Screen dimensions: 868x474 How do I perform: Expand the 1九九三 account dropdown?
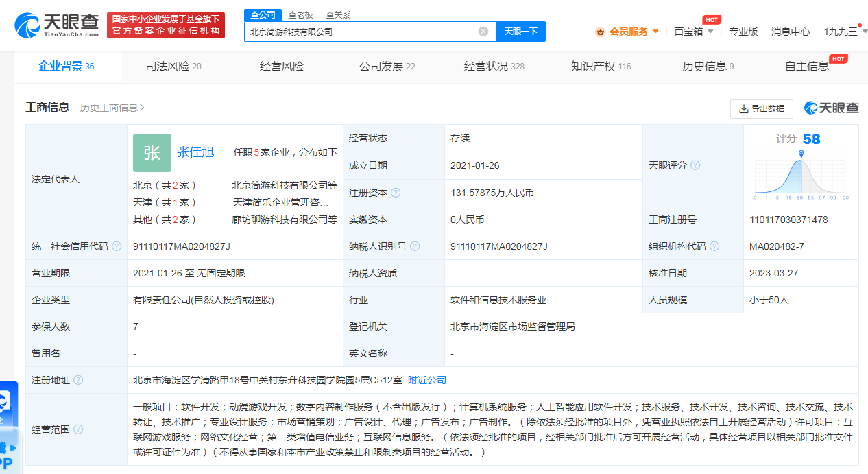(845, 32)
